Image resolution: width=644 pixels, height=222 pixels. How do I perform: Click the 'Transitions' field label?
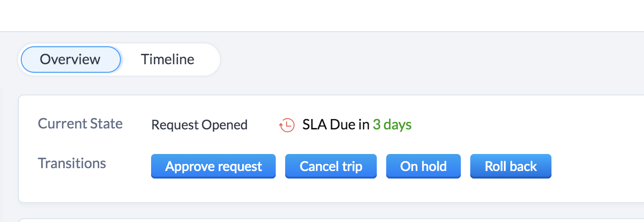(x=72, y=163)
